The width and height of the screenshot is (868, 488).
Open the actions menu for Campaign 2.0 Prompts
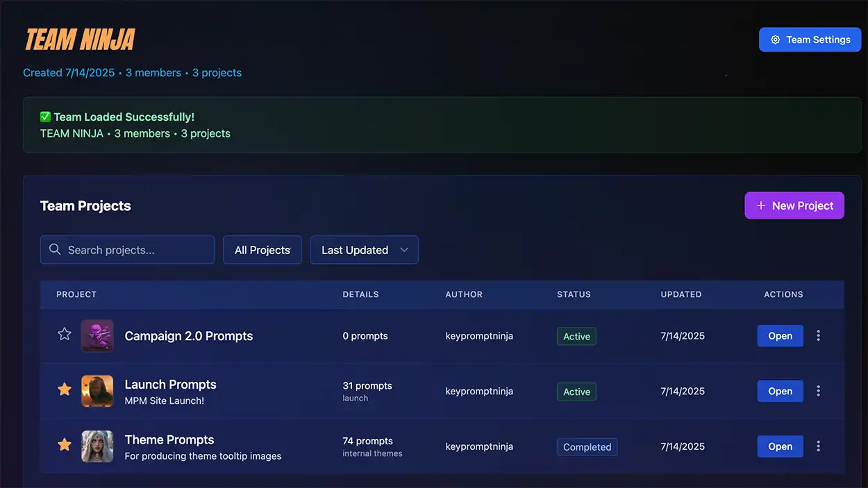point(818,335)
